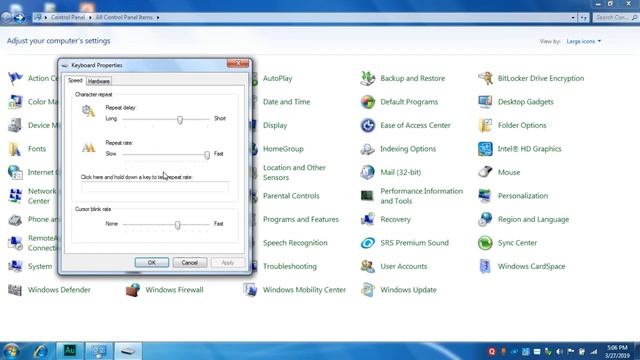640x360 pixels.
Task: Open the Windows Defender icon
Action: 15,290
